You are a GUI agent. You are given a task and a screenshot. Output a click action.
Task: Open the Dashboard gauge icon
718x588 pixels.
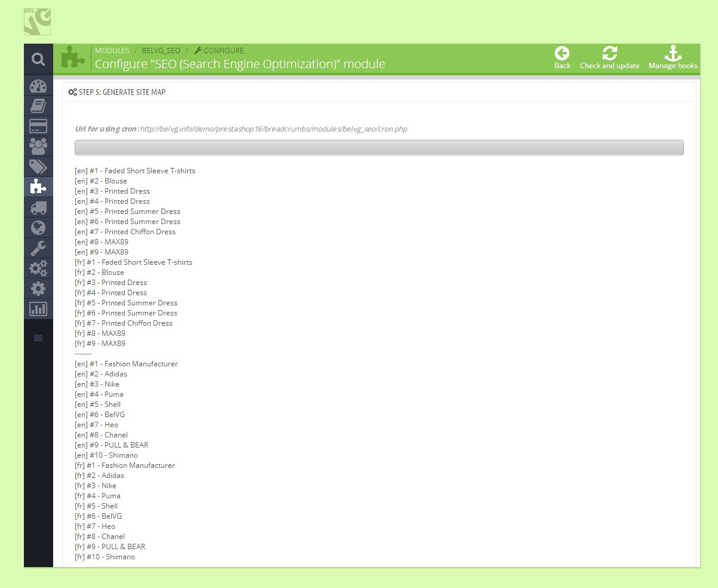click(38, 85)
